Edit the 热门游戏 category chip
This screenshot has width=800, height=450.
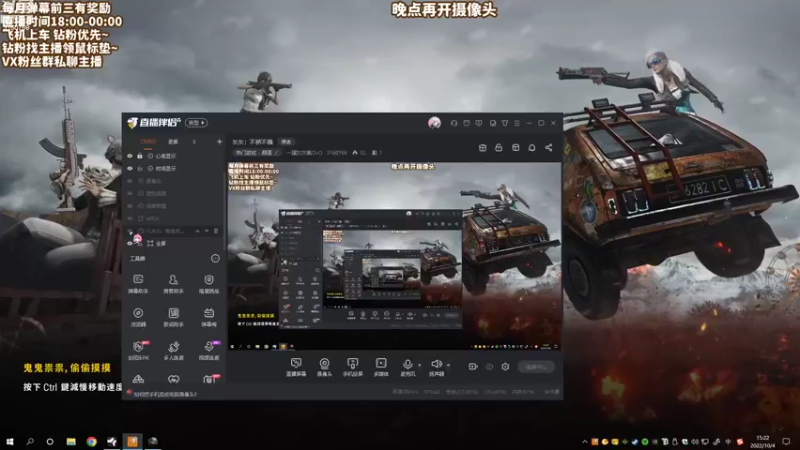tap(257, 153)
